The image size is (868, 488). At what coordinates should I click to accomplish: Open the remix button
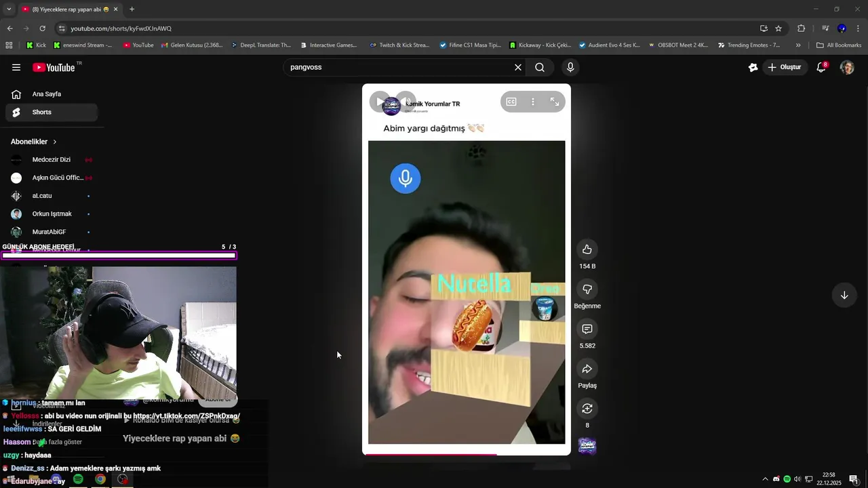point(587,409)
